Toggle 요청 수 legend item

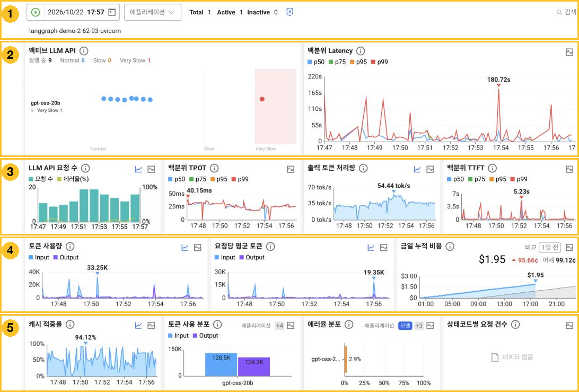pos(41,179)
